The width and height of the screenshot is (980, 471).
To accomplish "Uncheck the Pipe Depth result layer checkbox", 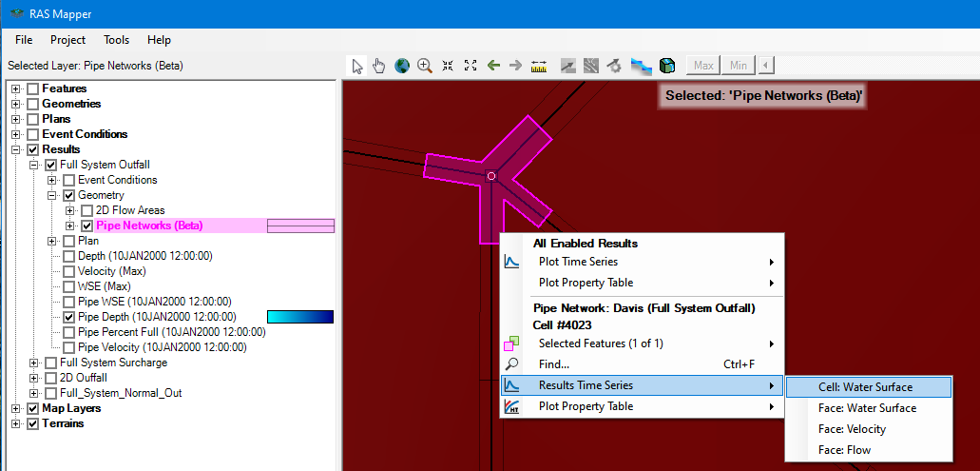I will (68, 317).
